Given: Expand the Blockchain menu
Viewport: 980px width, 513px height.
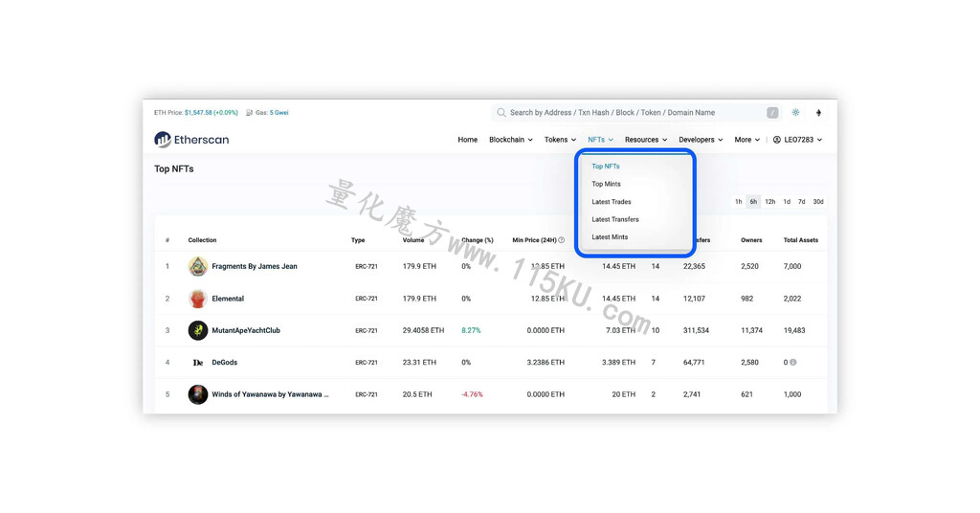Looking at the screenshot, I should click(x=511, y=140).
